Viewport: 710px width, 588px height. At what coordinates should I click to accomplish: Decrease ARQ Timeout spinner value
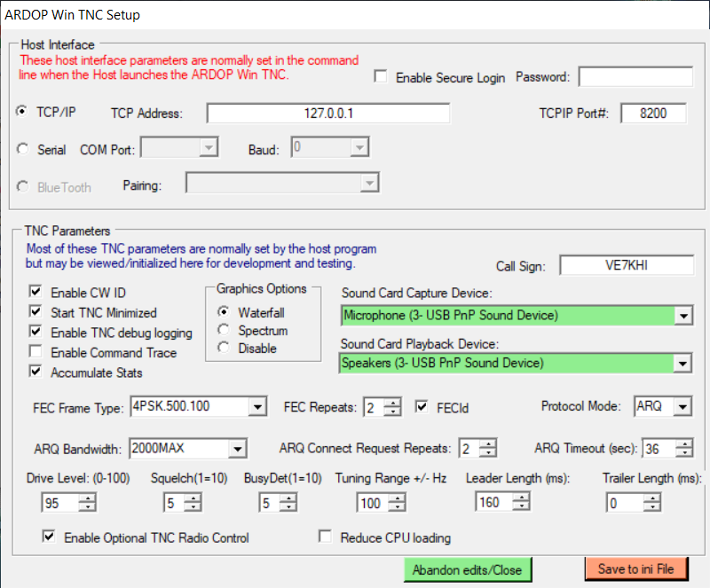click(684, 453)
